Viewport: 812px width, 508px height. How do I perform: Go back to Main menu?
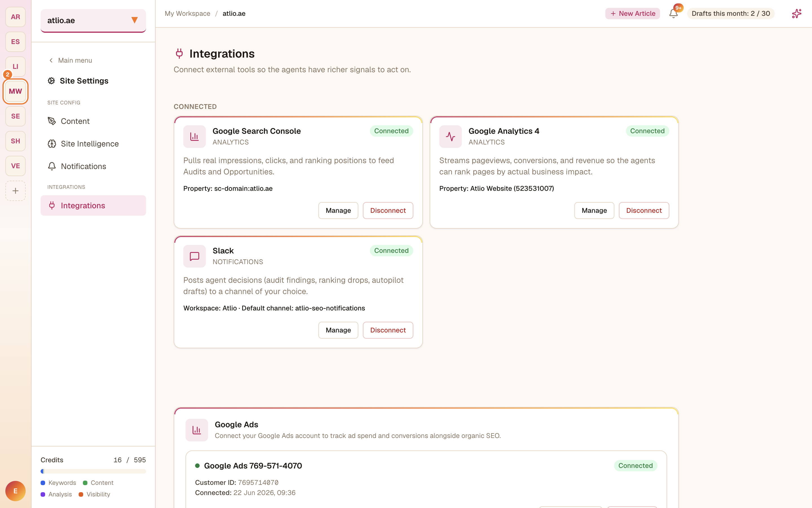coord(70,60)
